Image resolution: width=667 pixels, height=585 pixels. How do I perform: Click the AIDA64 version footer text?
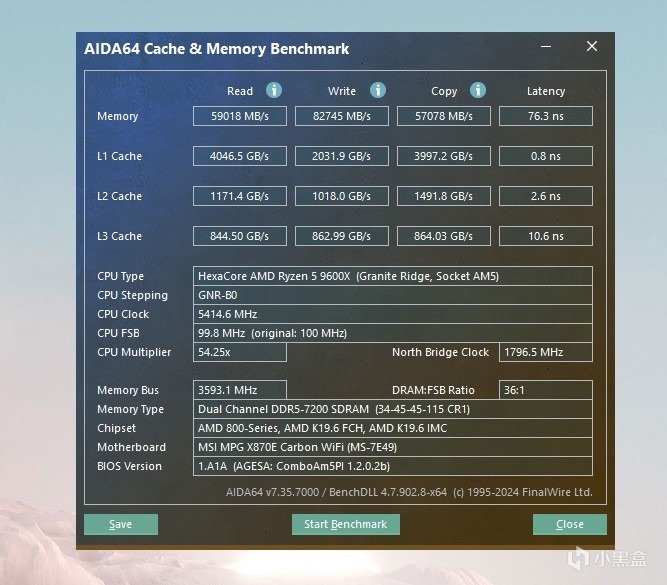point(409,492)
